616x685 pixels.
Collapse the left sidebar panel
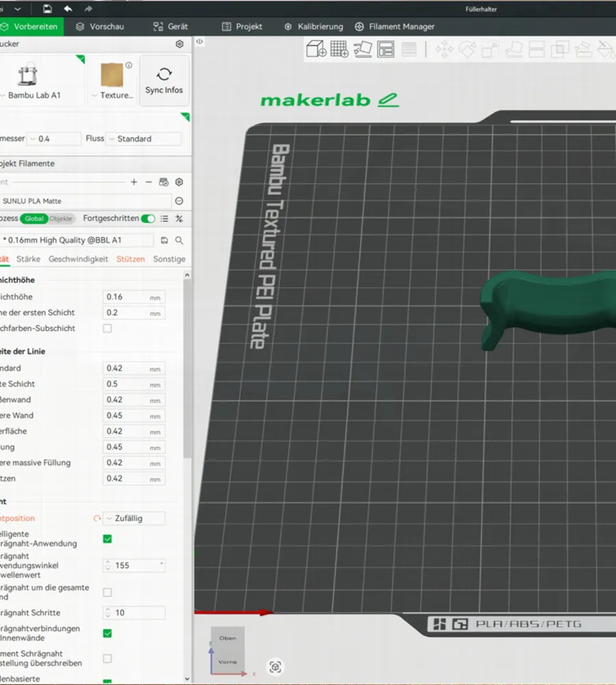pos(199,42)
